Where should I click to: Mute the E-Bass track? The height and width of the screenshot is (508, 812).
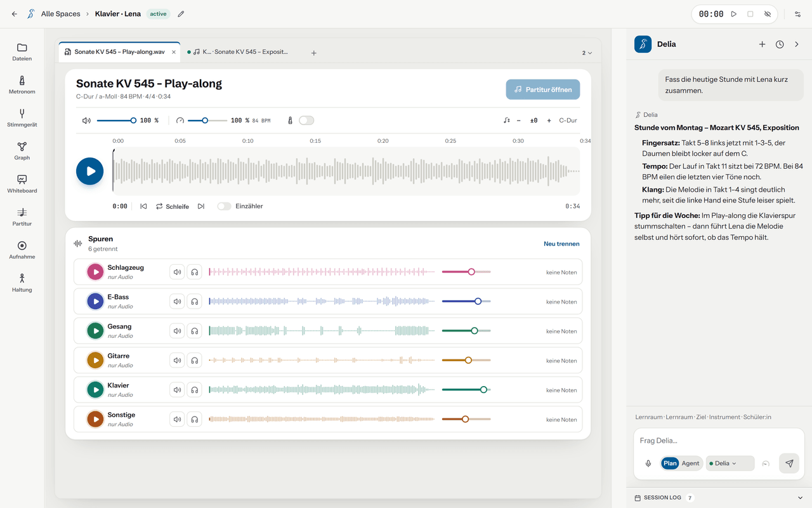coord(177,302)
